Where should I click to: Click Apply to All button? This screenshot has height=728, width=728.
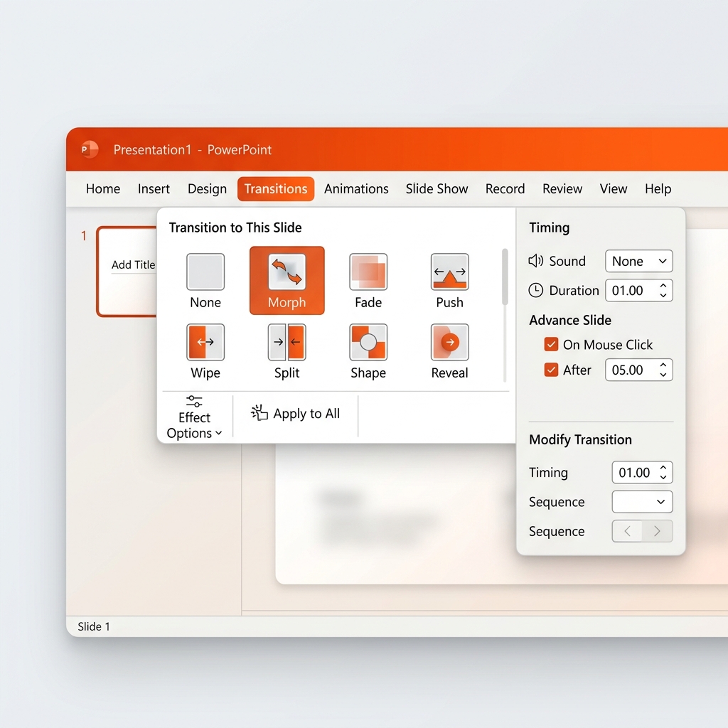(295, 413)
